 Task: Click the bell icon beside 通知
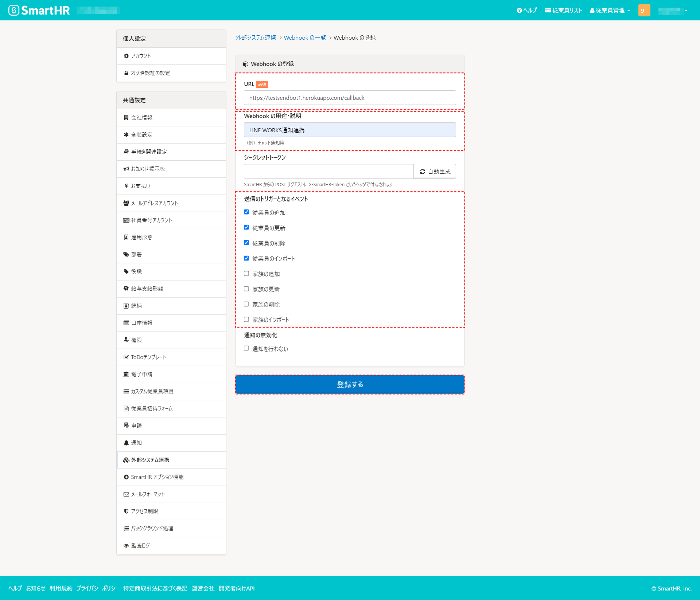[x=126, y=443]
